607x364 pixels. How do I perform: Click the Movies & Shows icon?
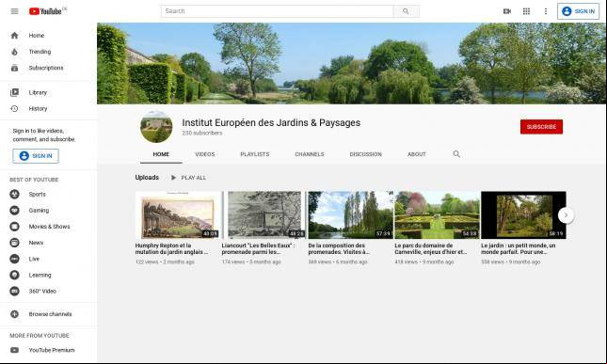click(x=14, y=227)
